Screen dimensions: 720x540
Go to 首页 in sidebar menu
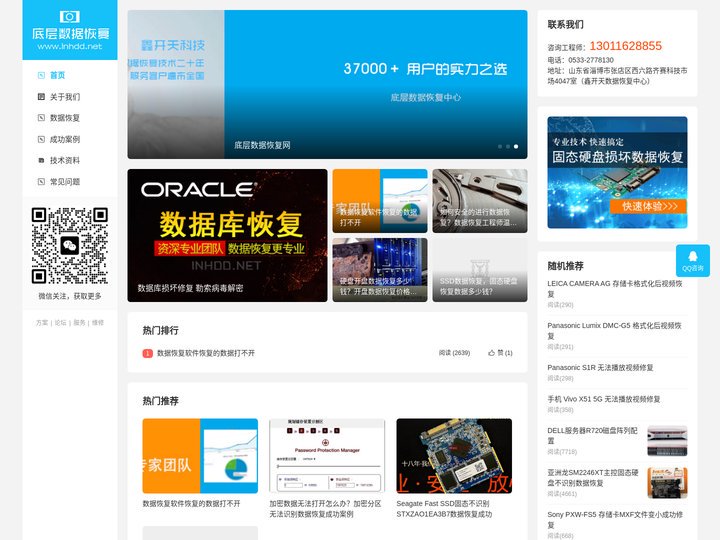point(57,75)
